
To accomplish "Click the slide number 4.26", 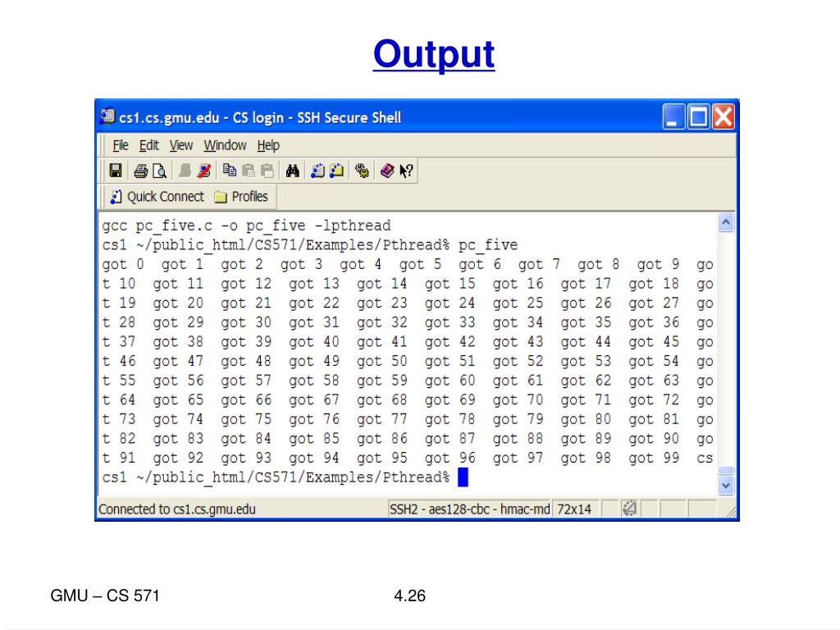I will point(410,596).
